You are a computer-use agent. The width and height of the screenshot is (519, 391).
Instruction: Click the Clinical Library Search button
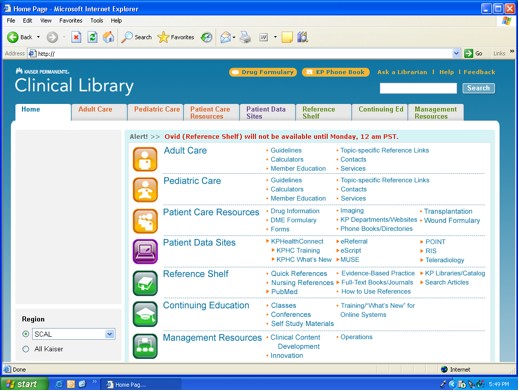coord(478,88)
